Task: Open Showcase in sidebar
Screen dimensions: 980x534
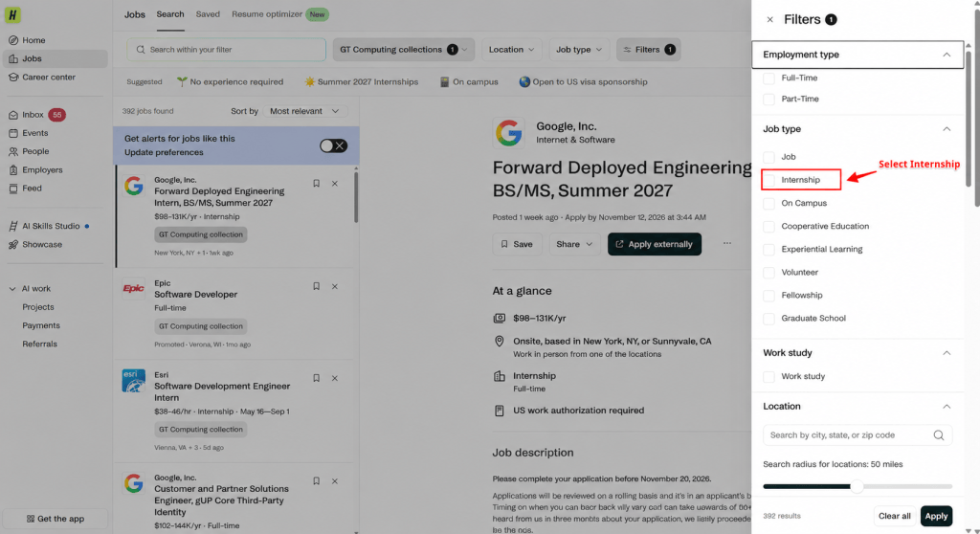Action: click(42, 244)
